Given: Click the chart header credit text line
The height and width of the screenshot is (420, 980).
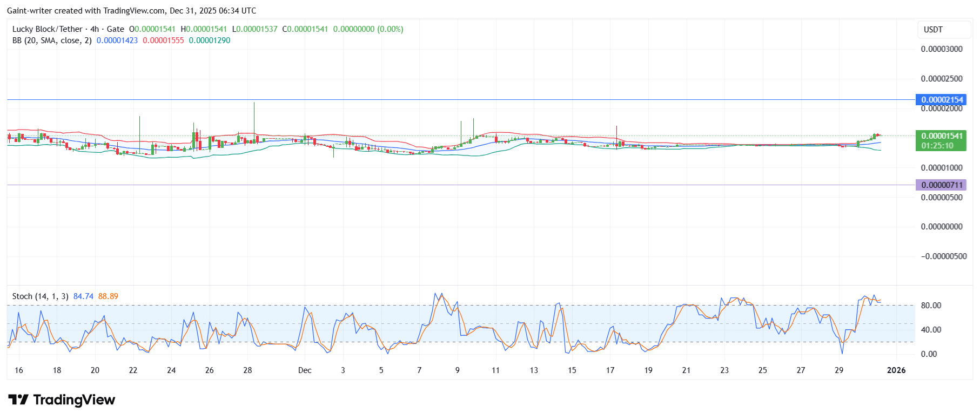Looking at the screenshot, I should pyautogui.click(x=132, y=11).
